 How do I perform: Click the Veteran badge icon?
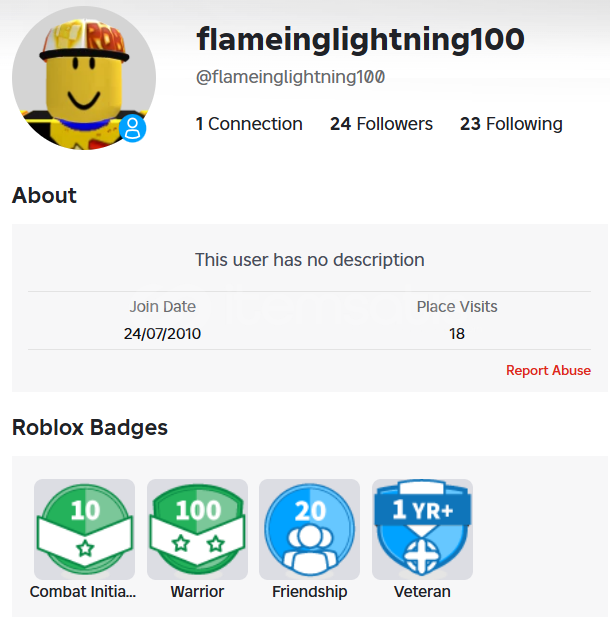(x=422, y=529)
